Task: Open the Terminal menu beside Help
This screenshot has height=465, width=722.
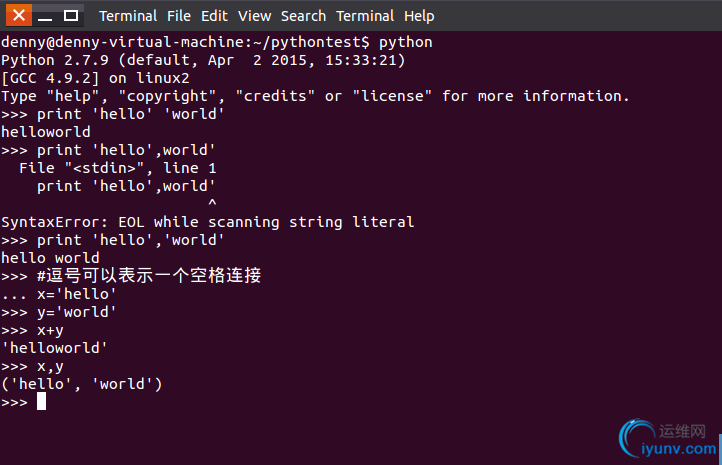Action: [x=365, y=16]
